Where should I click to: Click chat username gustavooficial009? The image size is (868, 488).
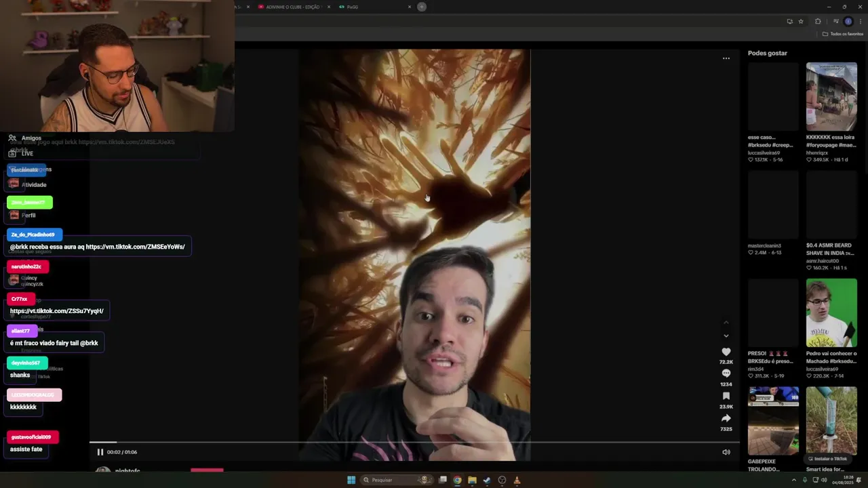click(x=31, y=437)
